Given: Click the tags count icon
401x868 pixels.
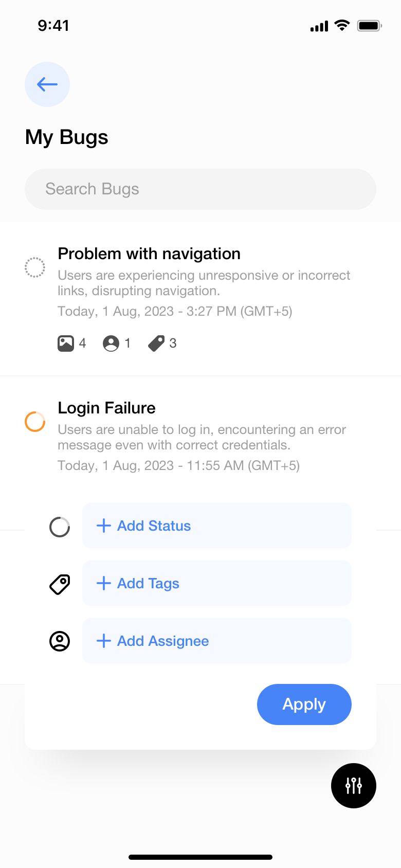Looking at the screenshot, I should pos(156,343).
